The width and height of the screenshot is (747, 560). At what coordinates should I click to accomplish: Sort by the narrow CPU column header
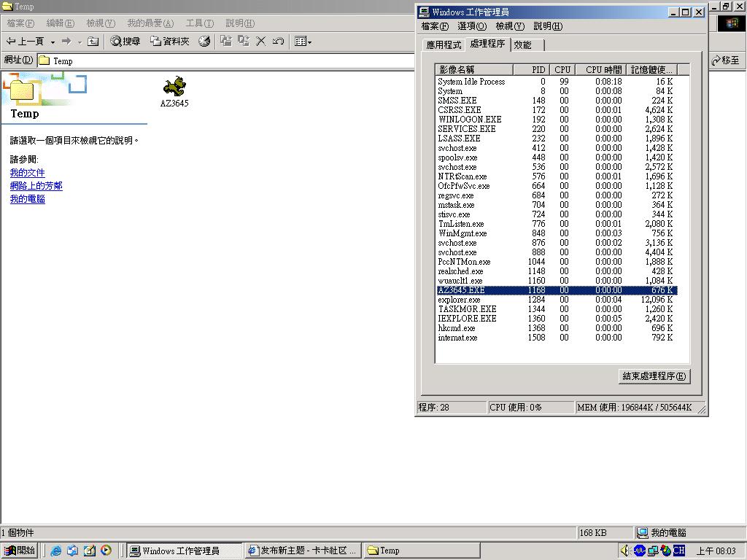pos(562,69)
